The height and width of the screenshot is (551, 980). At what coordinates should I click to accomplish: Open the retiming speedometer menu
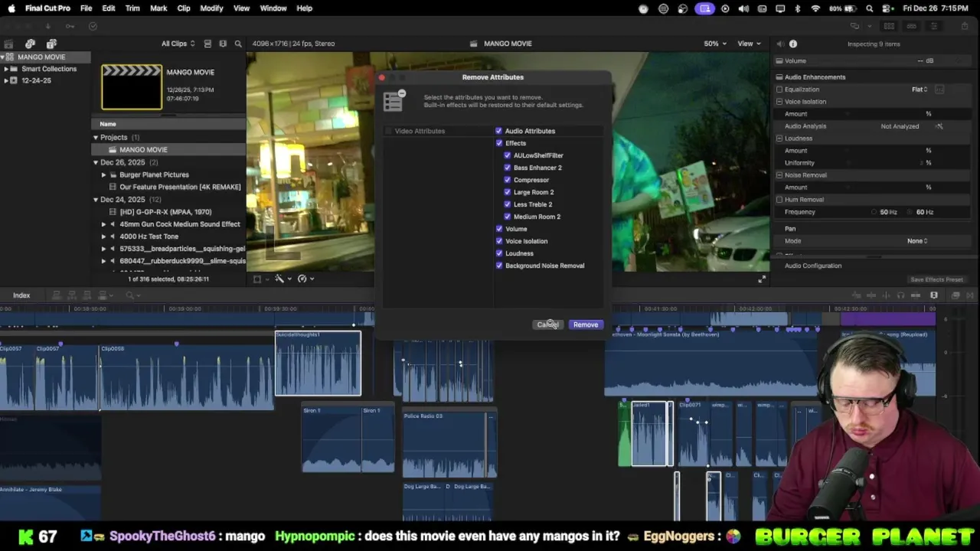pos(304,279)
